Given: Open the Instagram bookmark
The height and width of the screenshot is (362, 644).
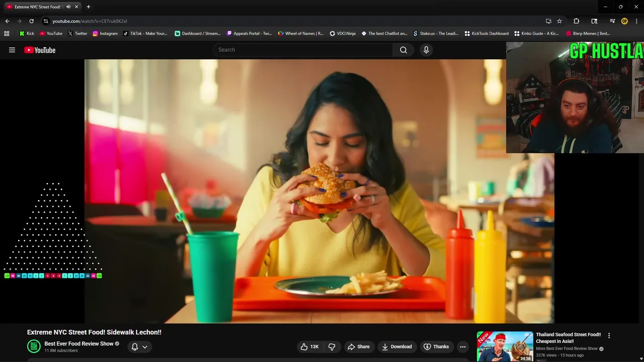Looking at the screenshot, I should pyautogui.click(x=105, y=34).
